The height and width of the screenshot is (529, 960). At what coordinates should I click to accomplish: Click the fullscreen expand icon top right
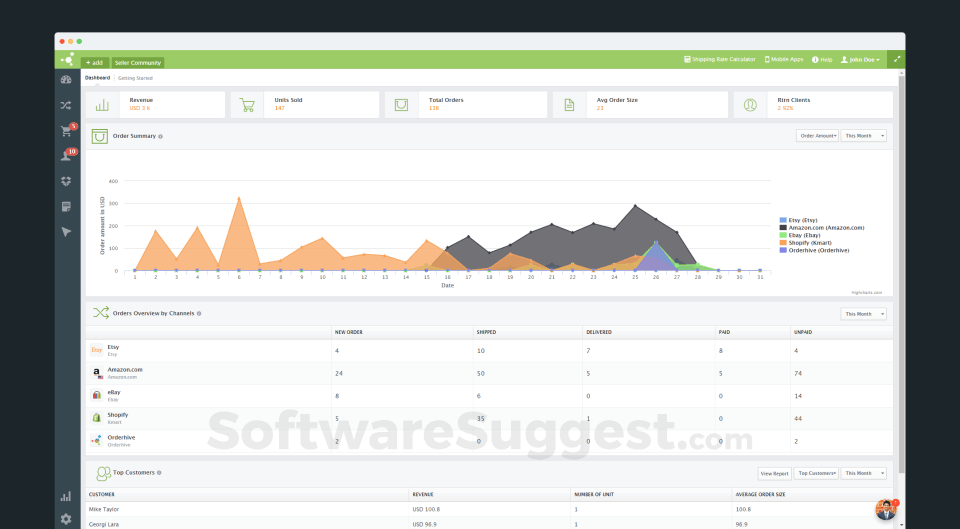[x=896, y=59]
